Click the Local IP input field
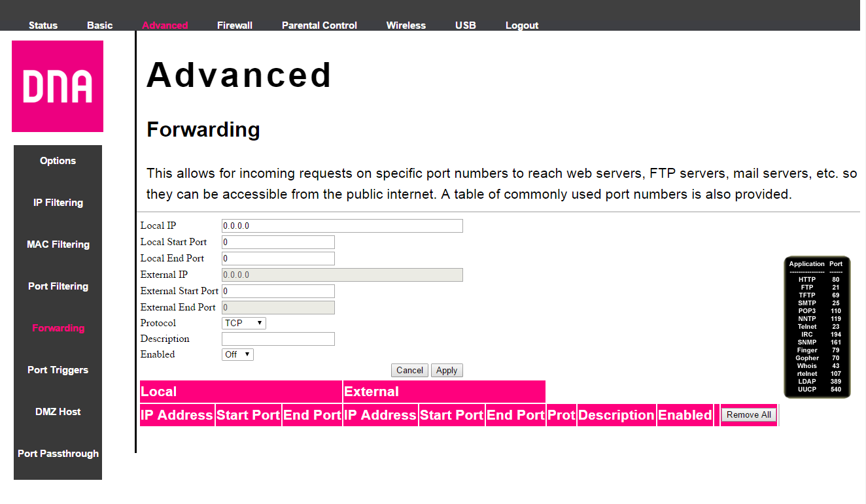The height and width of the screenshot is (504, 866). (x=342, y=226)
